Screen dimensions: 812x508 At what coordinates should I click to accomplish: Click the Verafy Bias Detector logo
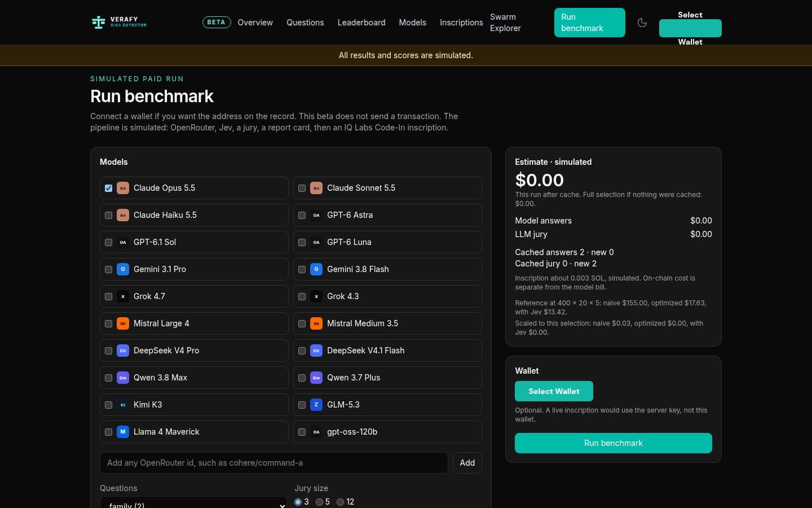119,23
